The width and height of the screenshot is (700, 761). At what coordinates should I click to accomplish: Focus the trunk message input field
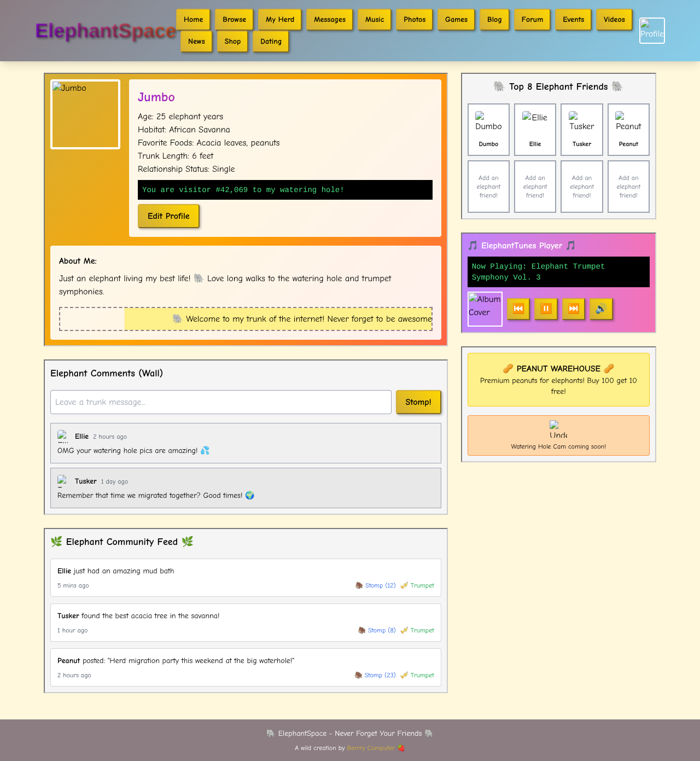(220, 402)
